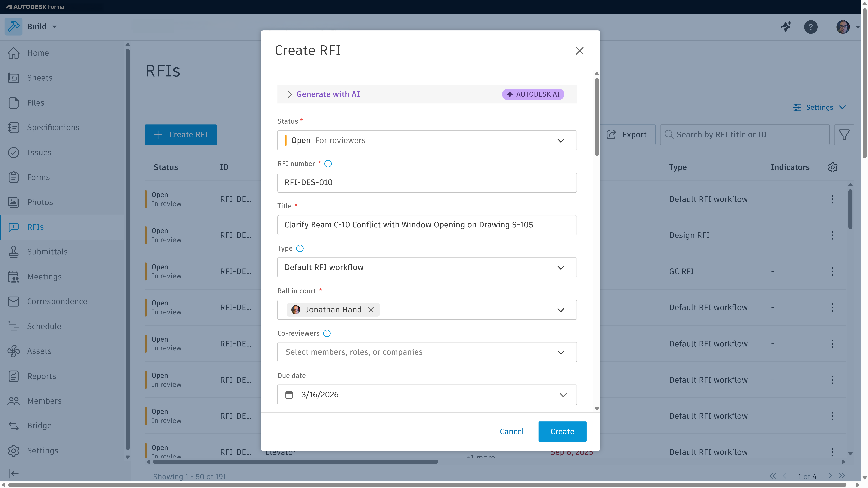Open the RFI list filter icon

(x=844, y=135)
